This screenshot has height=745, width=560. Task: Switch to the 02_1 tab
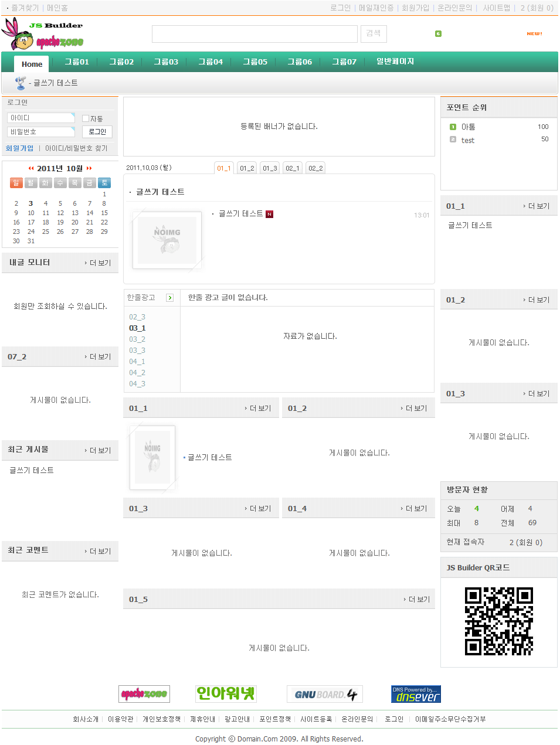[x=292, y=168]
